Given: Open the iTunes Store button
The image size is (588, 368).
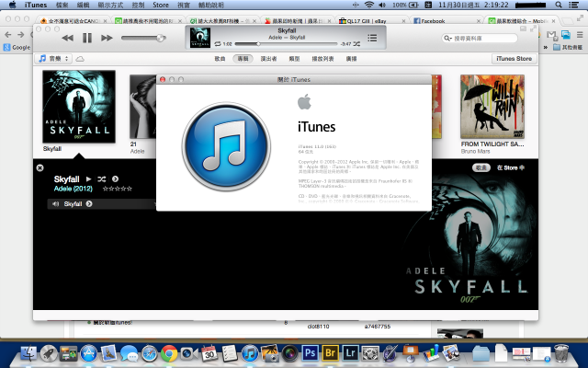Looking at the screenshot, I should 514,59.
